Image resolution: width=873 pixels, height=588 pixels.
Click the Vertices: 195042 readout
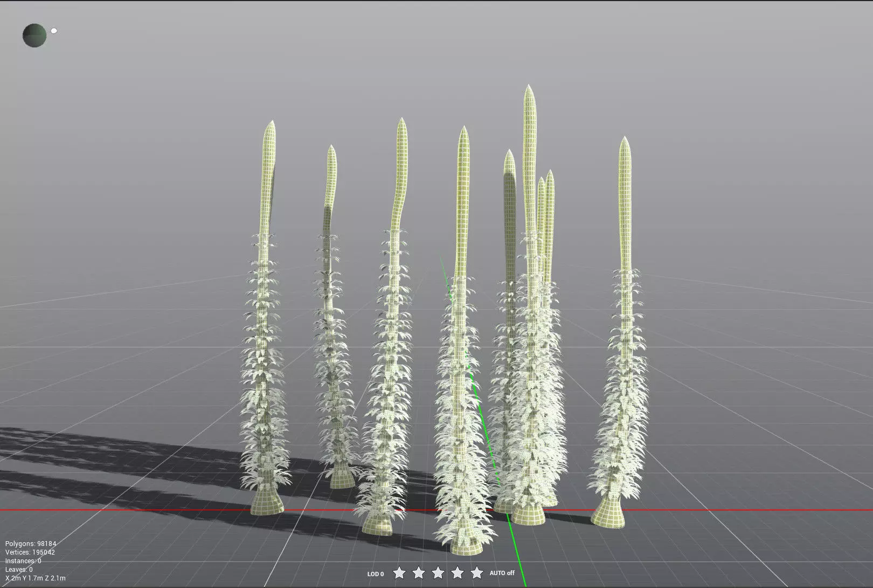(30, 552)
